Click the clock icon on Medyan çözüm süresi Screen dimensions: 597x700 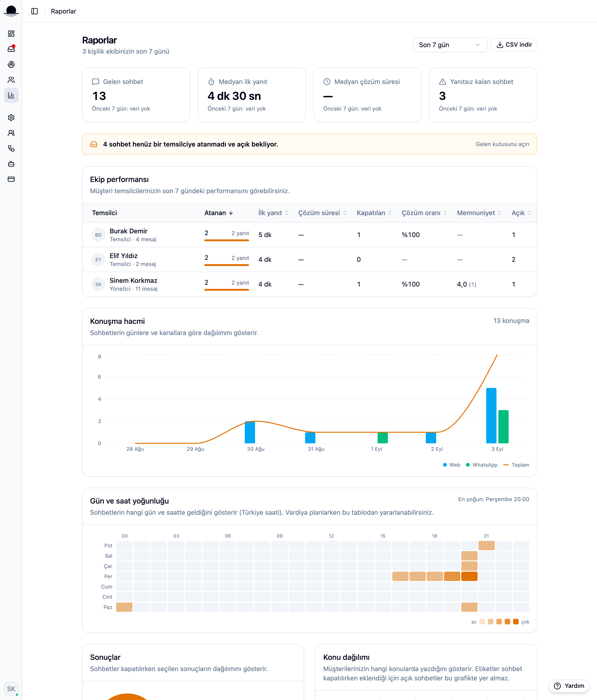327,82
